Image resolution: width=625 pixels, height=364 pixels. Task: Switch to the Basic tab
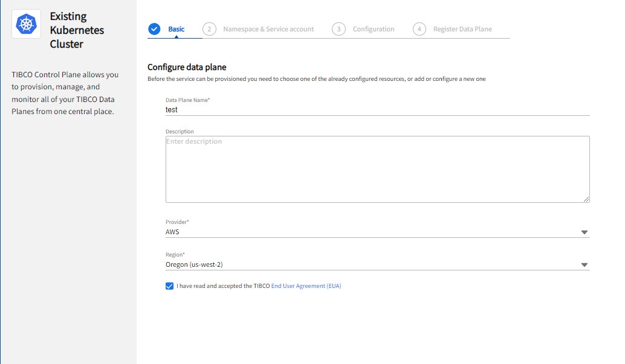click(176, 29)
